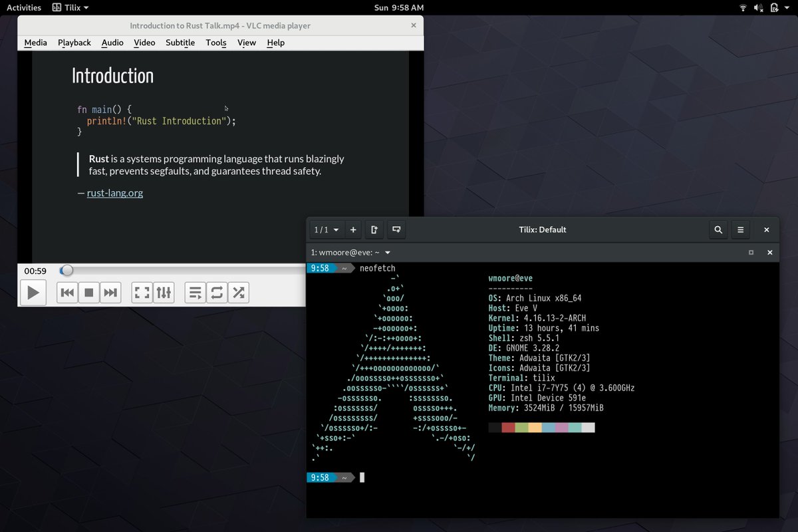Image resolution: width=798 pixels, height=532 pixels.
Task: Open the VLC View menu
Action: [247, 43]
